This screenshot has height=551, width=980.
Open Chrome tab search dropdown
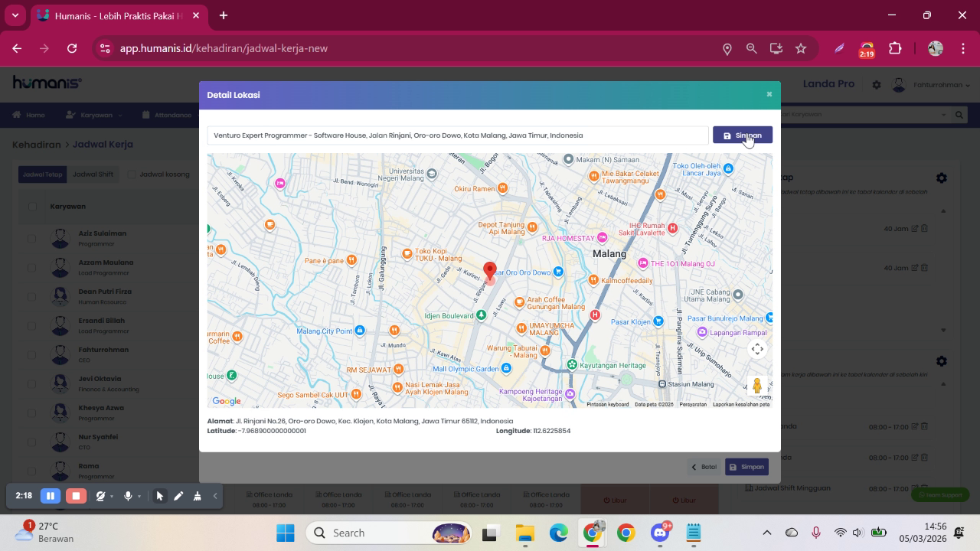pos(15,15)
